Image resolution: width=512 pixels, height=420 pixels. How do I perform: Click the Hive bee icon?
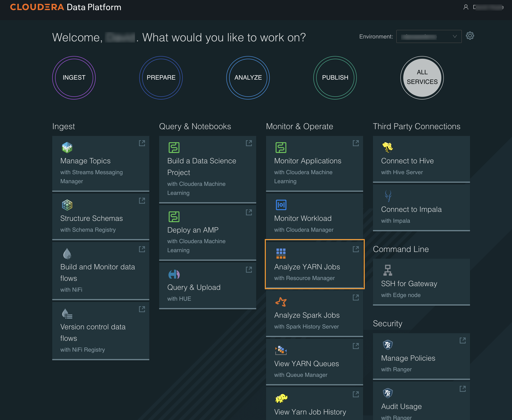pos(387,147)
